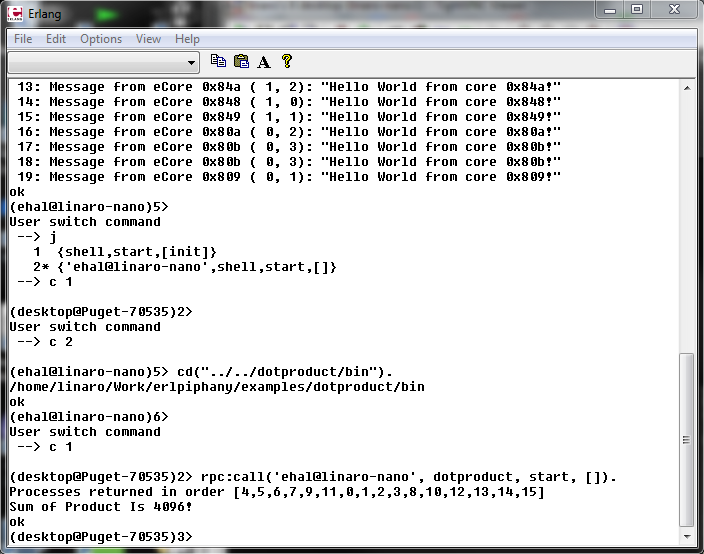Click the 'cd("../../dotproduct/bin").' command text
The width and height of the screenshot is (704, 554).
pos(285,372)
